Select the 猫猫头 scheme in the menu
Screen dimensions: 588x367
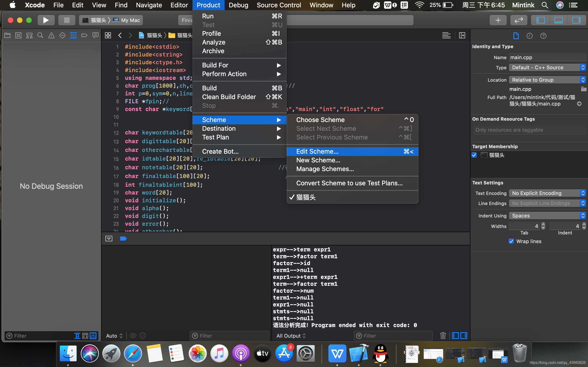[305, 197]
